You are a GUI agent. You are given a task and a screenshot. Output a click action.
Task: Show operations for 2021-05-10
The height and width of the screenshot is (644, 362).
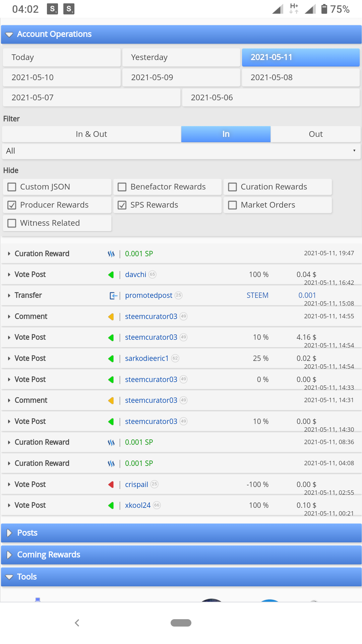(x=62, y=77)
